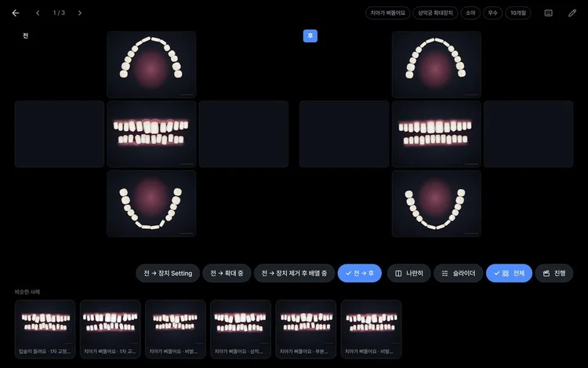The height and width of the screenshot is (368, 588).
Task: Open the before upper arch occlusal image
Action: click(x=151, y=64)
